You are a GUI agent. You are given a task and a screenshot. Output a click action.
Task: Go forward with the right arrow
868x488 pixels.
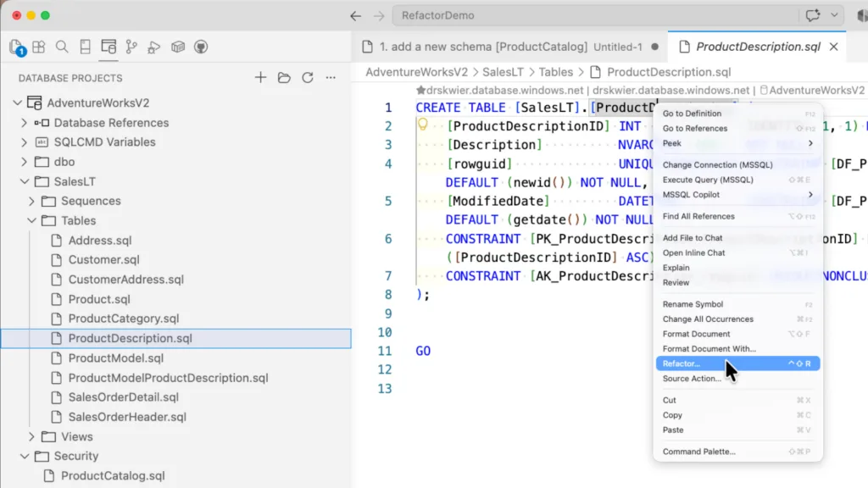(379, 15)
